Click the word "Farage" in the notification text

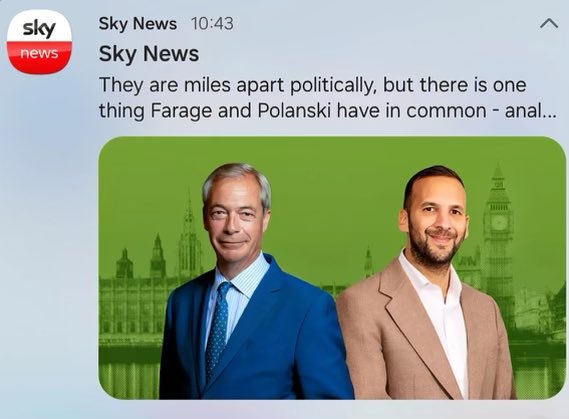[x=181, y=111]
